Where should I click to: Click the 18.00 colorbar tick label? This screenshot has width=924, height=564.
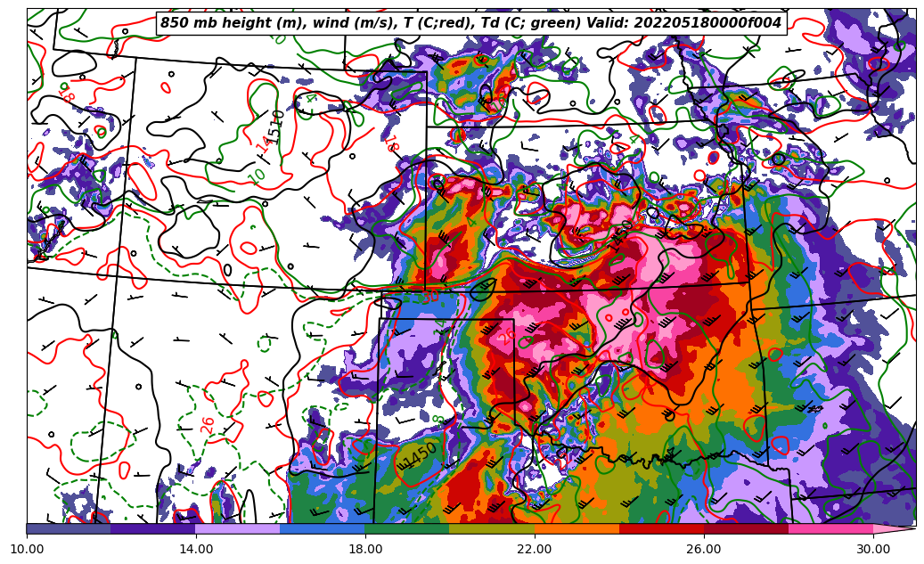click(365, 549)
